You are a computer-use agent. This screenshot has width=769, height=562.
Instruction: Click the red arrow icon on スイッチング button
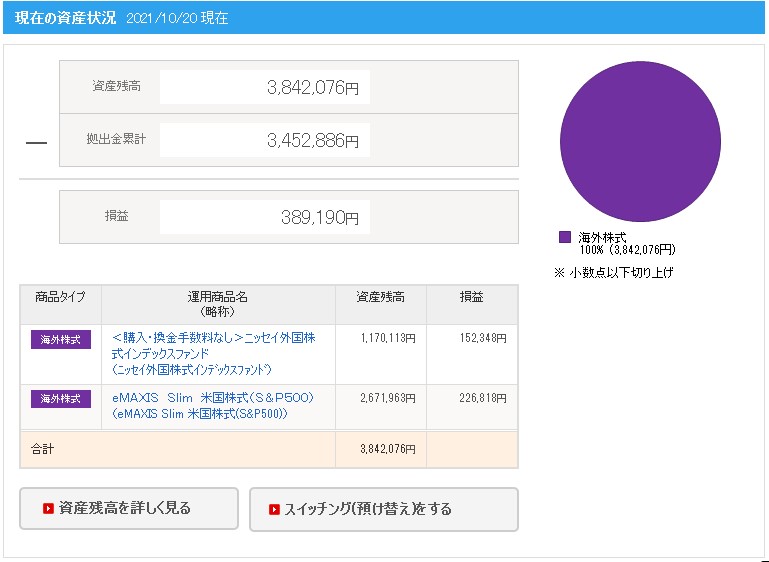tap(274, 510)
